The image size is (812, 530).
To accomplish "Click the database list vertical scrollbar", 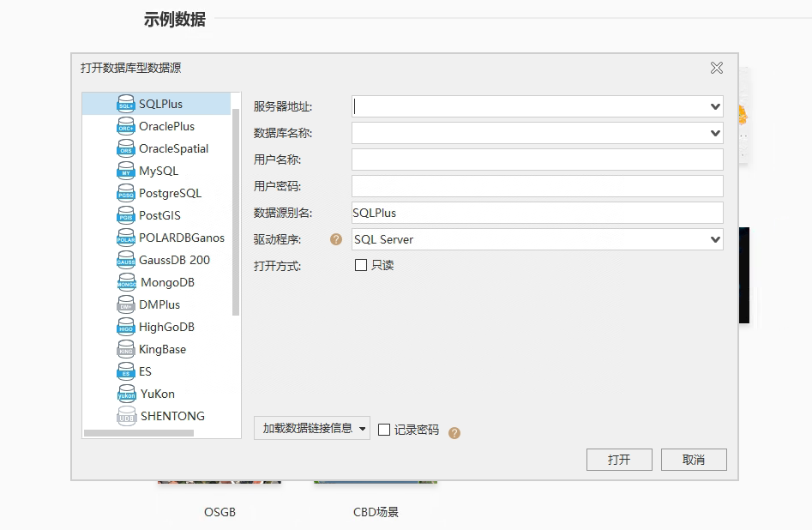I will (236, 212).
